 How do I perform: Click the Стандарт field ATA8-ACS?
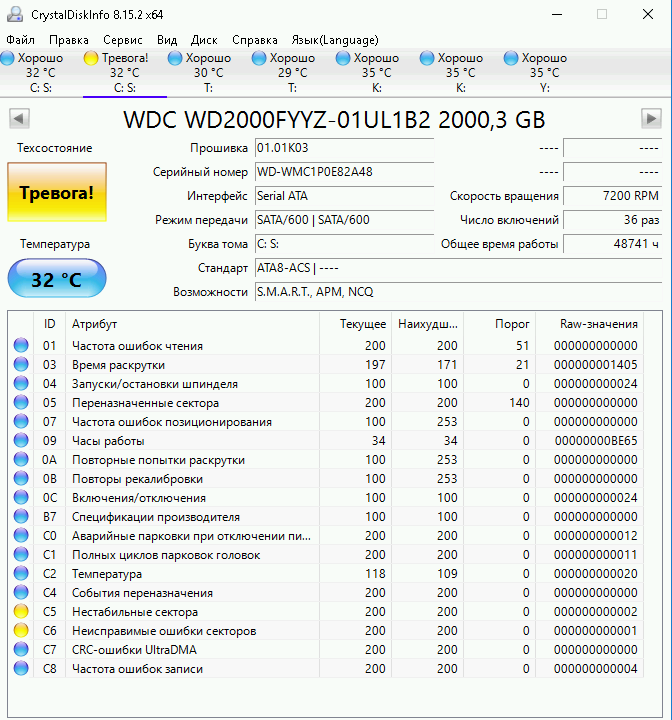click(458, 268)
